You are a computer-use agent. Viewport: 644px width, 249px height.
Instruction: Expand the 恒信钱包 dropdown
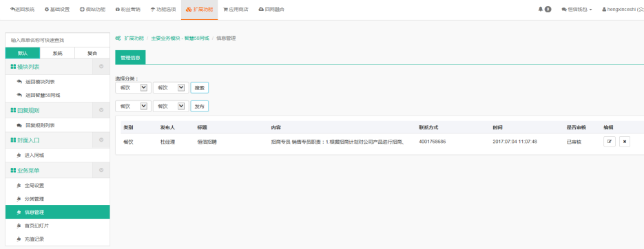click(577, 9)
